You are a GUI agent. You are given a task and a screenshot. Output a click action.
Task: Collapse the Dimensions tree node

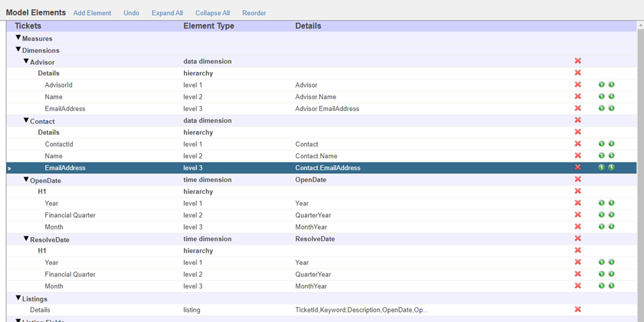[x=18, y=50]
